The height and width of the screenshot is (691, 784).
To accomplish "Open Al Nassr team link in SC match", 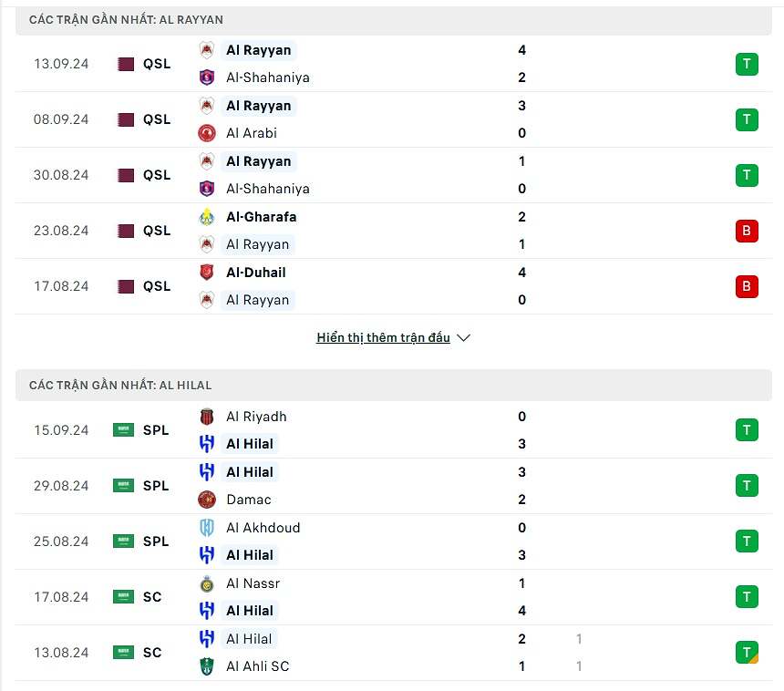I will (x=253, y=583).
